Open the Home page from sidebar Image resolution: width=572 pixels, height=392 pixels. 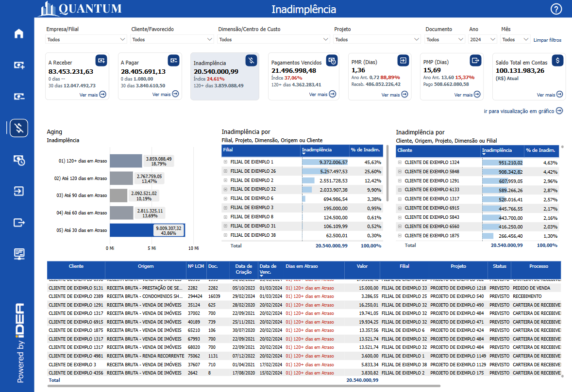point(19,33)
